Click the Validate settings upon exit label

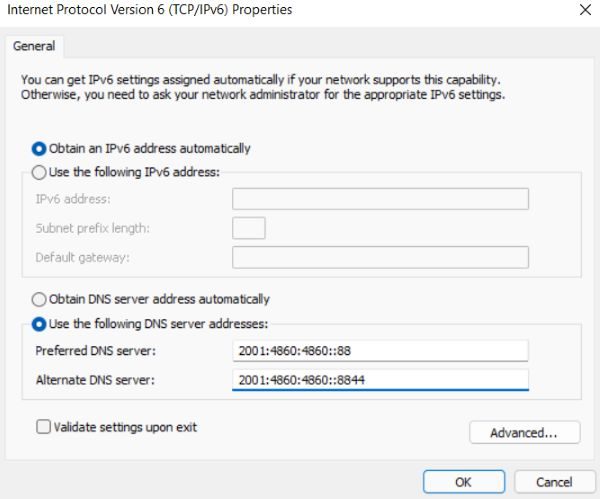[125, 427]
